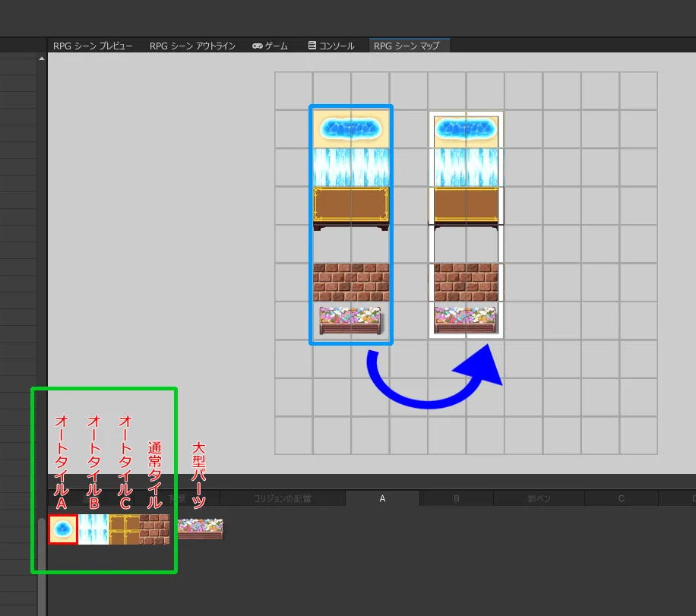This screenshot has height=616, width=696.
Task: Click the pond tile in the pasted column
Action: coord(466,130)
